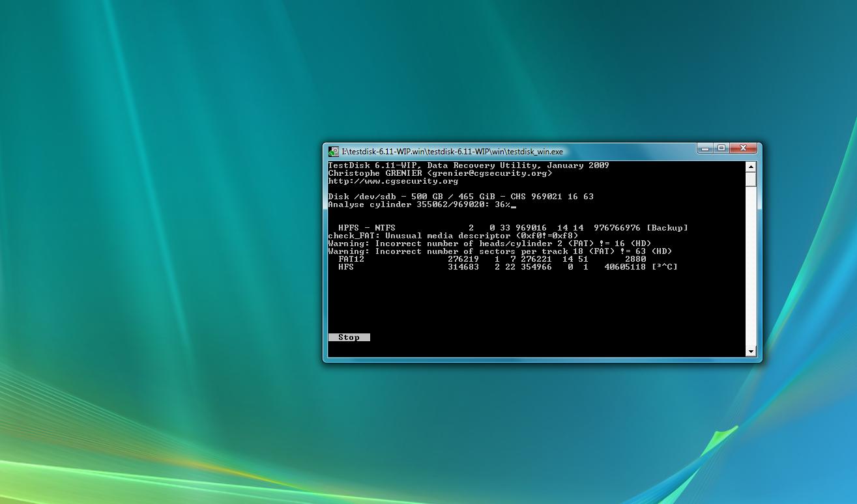Select the FAT12 partition row
857x504 pixels.
pyautogui.click(x=492, y=259)
